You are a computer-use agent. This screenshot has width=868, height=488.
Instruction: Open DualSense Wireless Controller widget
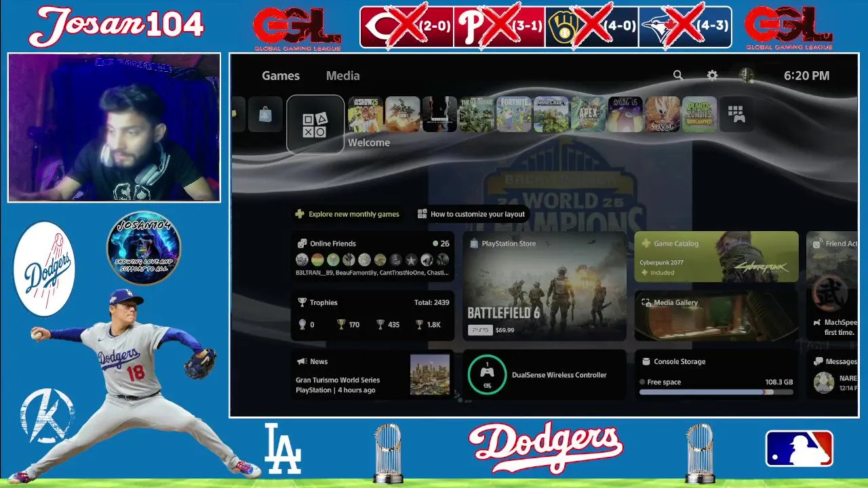[x=545, y=374]
